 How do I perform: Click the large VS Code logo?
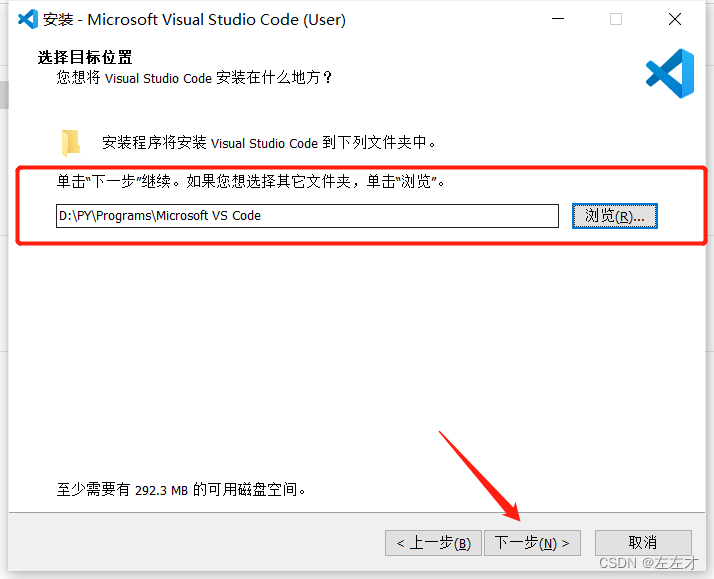[x=670, y=73]
